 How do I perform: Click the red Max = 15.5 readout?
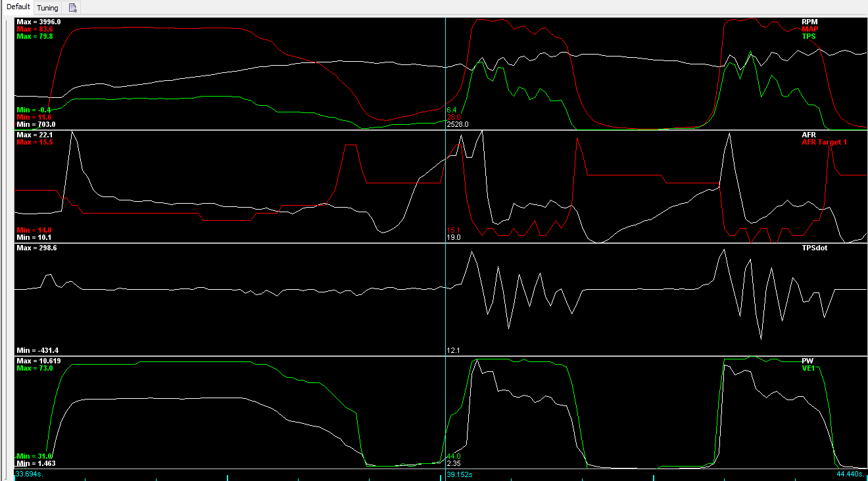click(x=35, y=142)
